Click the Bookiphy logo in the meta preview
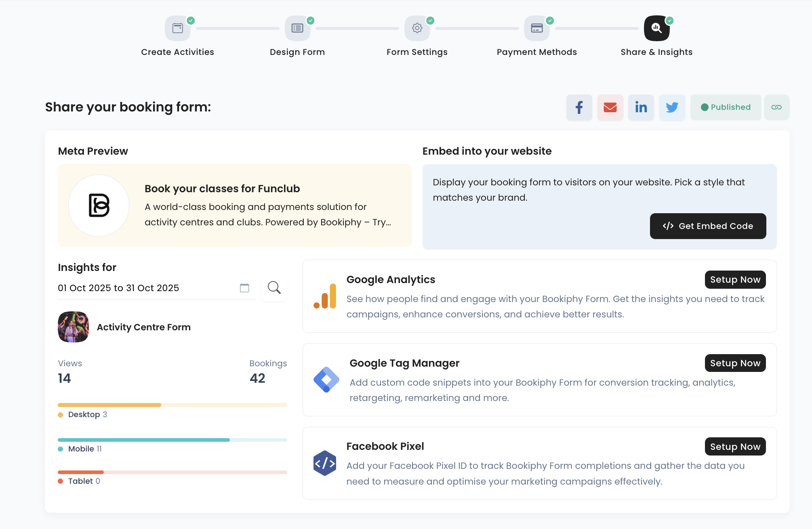Screen dimensions: 812x529 pos(99,206)
